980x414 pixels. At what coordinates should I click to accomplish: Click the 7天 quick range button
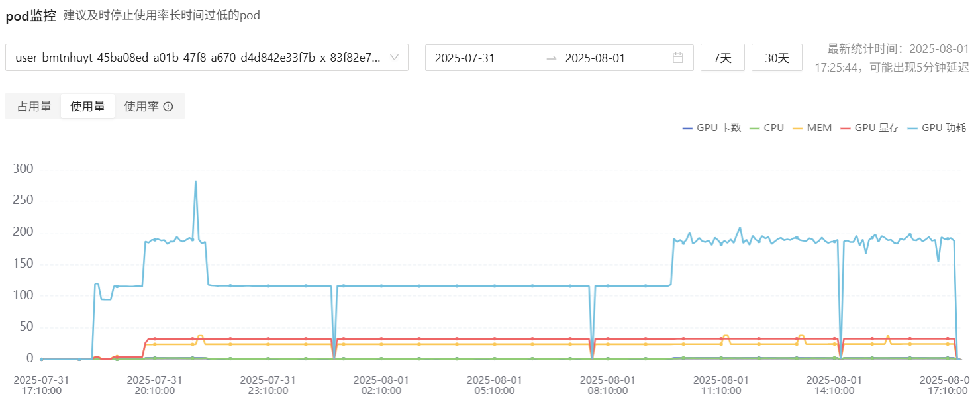(722, 58)
